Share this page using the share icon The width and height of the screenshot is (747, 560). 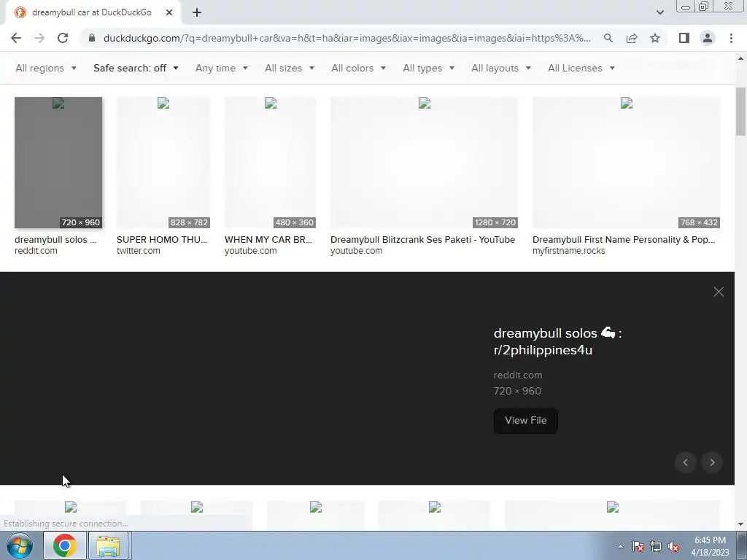[632, 38]
